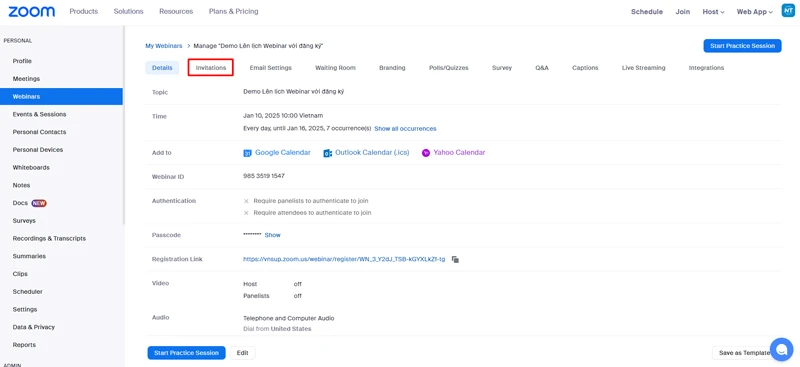Click the Outlook Calendar icon

[328, 153]
